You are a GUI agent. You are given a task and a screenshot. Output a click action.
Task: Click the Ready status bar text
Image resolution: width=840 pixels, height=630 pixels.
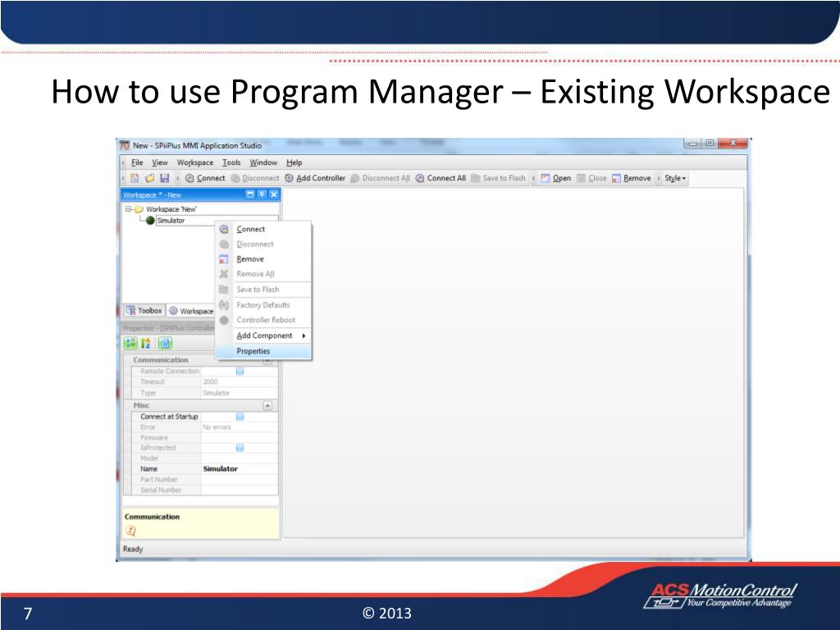(133, 549)
